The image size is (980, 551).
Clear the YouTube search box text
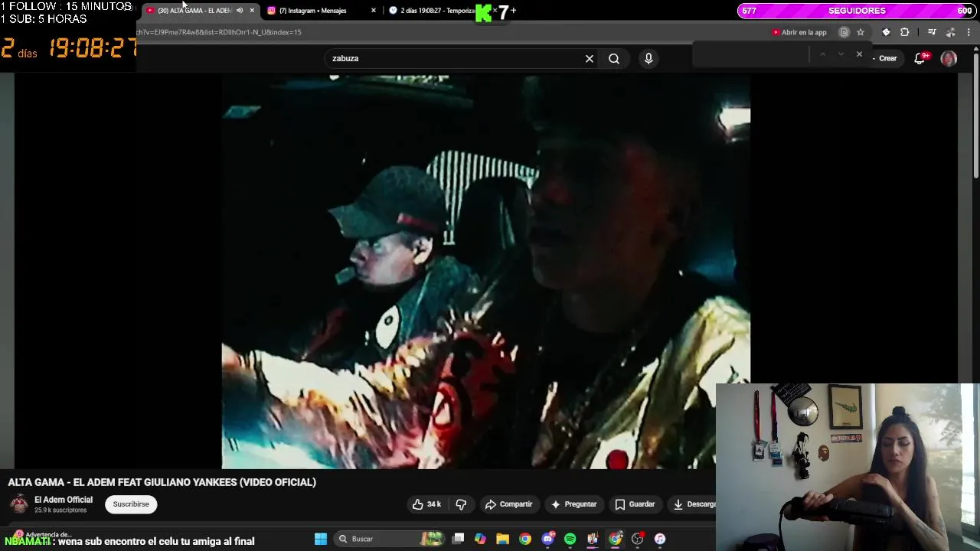coord(590,58)
